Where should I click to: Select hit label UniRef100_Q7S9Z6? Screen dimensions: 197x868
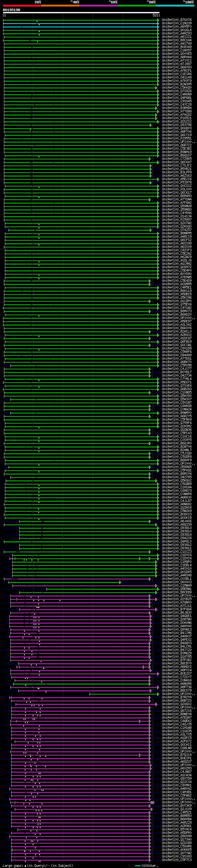click(177, 91)
